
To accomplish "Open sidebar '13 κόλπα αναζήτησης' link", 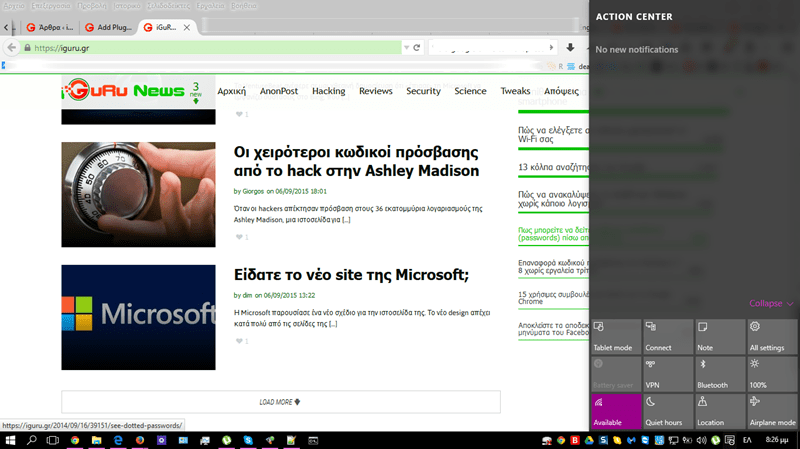I will pos(554,167).
